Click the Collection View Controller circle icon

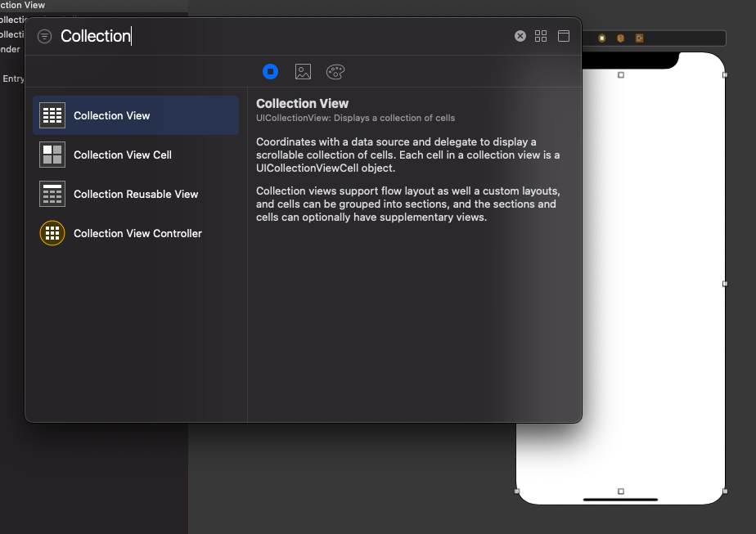point(52,233)
